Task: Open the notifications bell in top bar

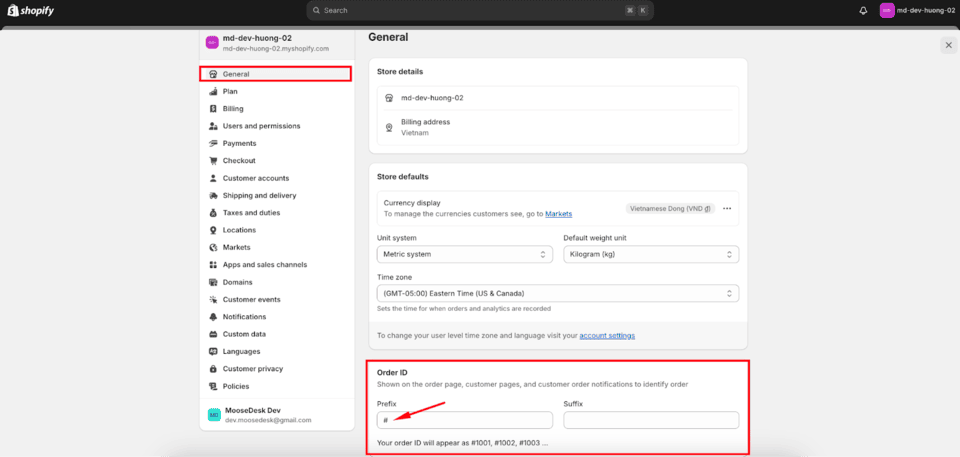Action: tap(863, 10)
